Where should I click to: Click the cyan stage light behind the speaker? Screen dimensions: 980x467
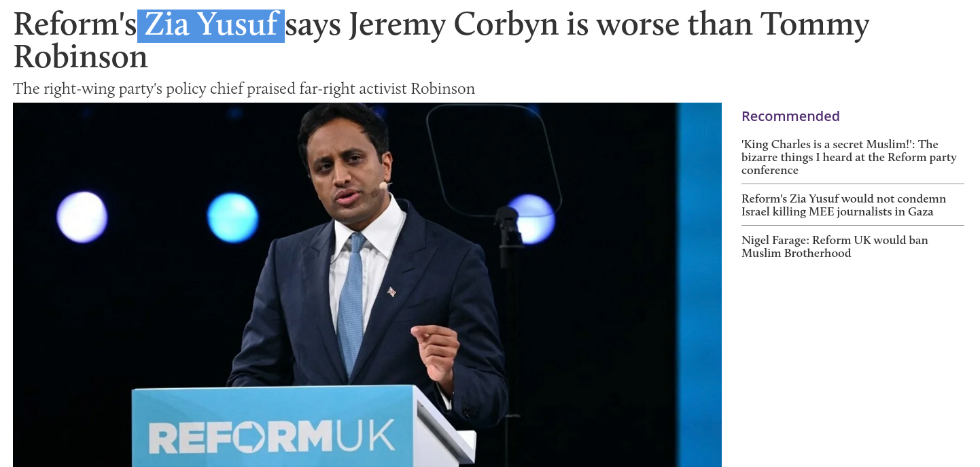(x=232, y=218)
